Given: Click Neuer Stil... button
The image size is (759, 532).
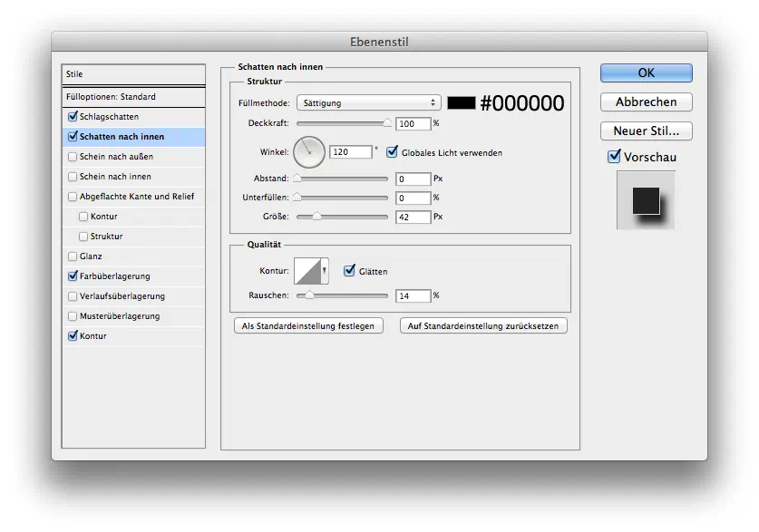Looking at the screenshot, I should (x=646, y=131).
